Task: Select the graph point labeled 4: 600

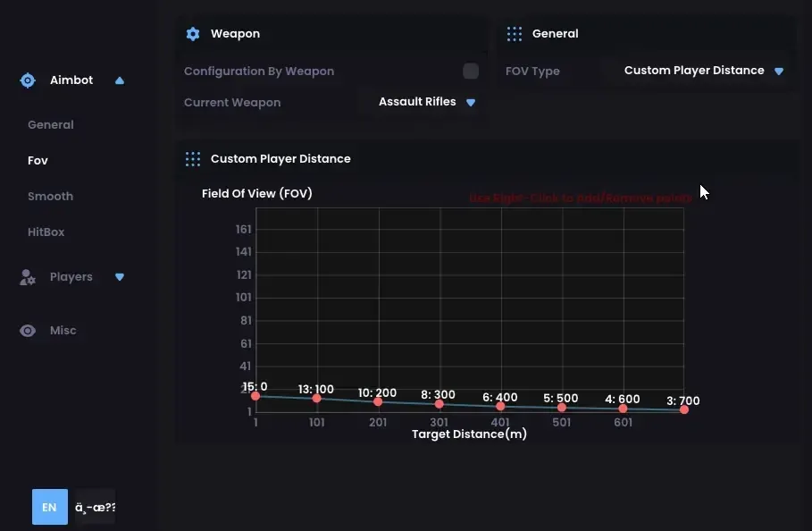Action: [623, 409]
